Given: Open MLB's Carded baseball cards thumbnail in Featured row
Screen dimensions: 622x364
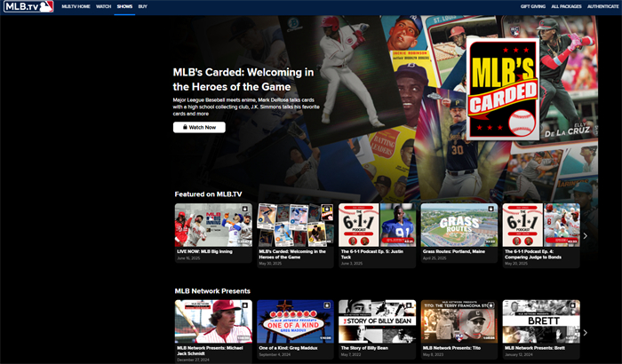Looking at the screenshot, I should tap(295, 226).
